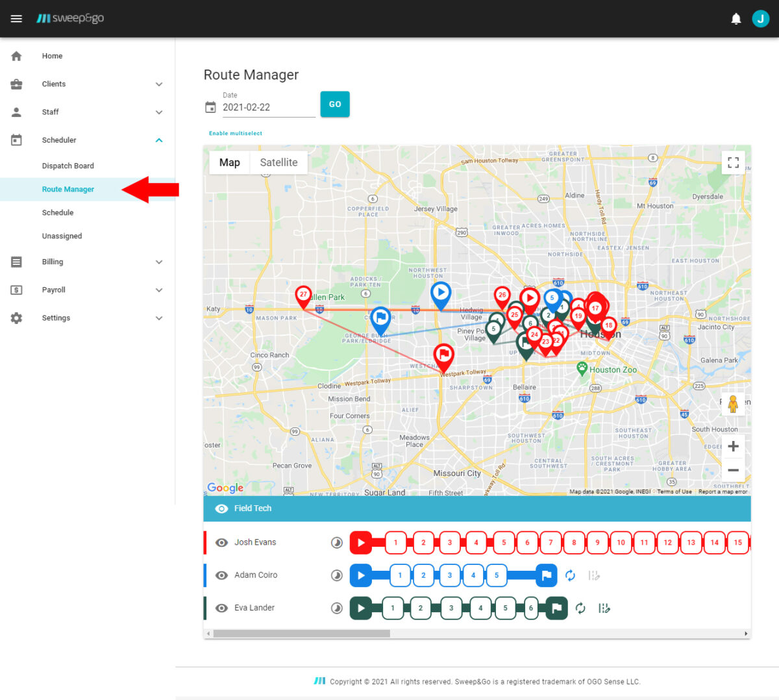Open Dispatch Board from sidebar
Viewport: 779px width, 700px height.
[68, 166]
